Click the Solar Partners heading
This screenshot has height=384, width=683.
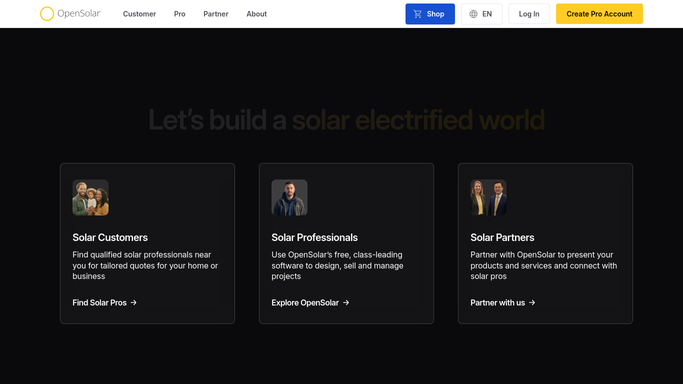click(502, 237)
